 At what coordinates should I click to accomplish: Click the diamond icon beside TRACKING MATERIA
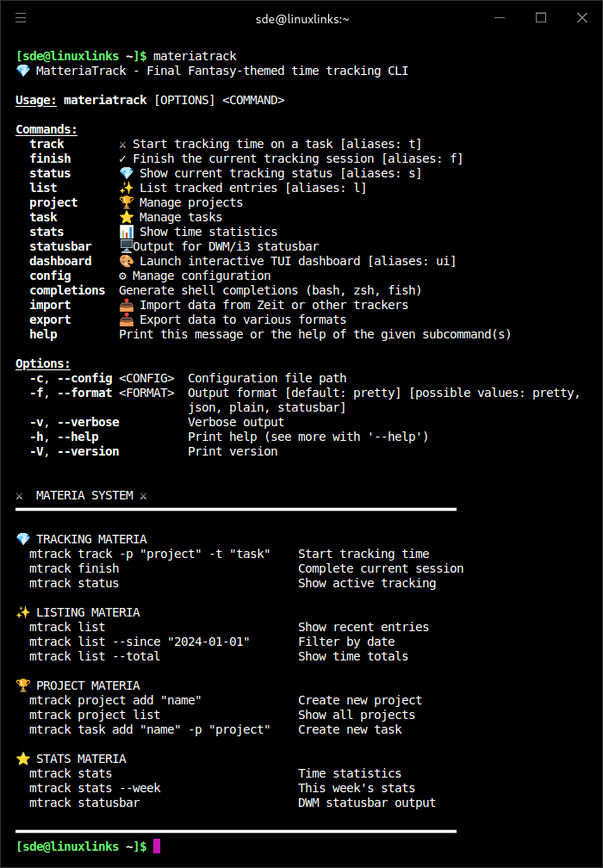[22, 539]
